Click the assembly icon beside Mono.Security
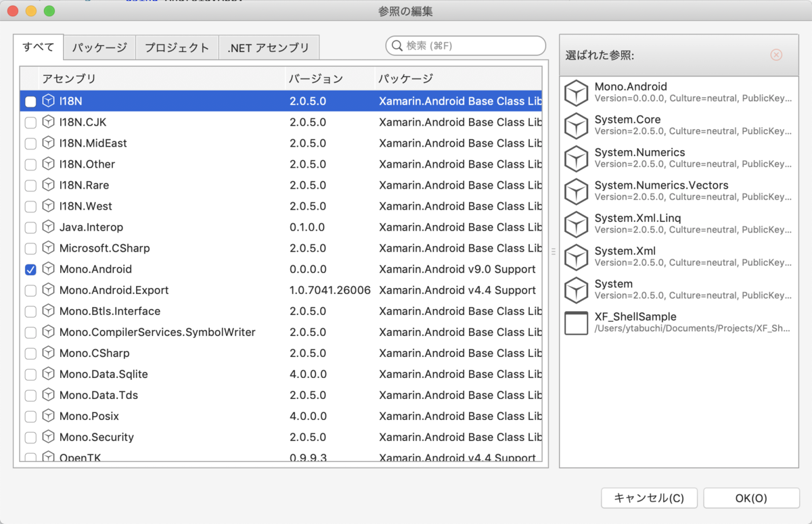This screenshot has height=524, width=812. click(x=48, y=436)
